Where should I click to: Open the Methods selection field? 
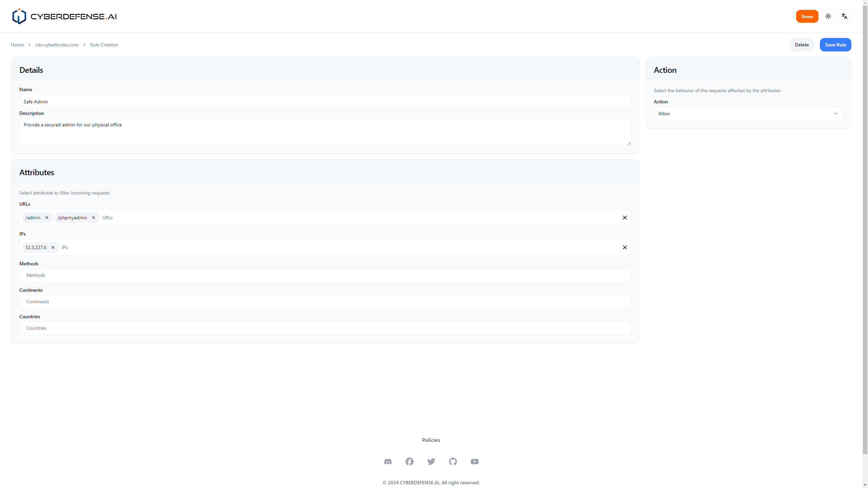pos(325,275)
